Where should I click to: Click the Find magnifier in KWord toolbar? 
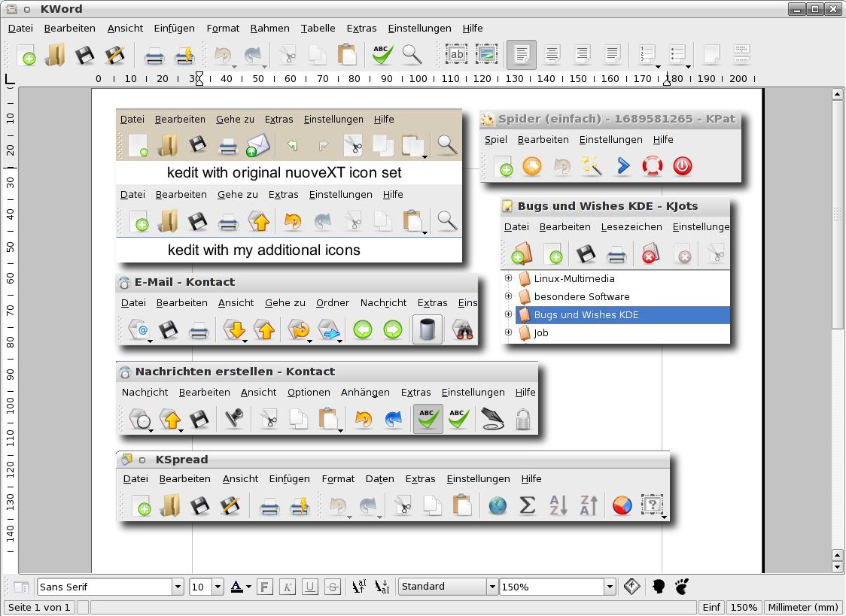pyautogui.click(x=412, y=55)
